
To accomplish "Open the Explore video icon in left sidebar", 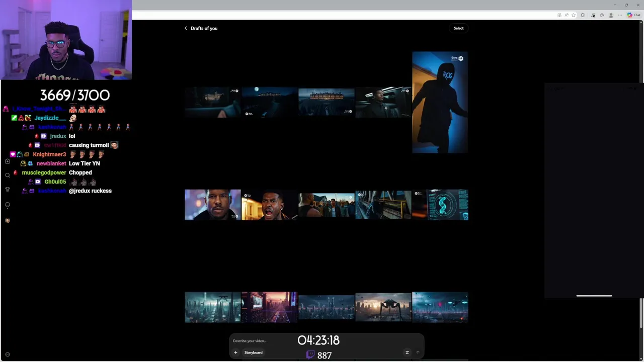I will tap(7, 161).
